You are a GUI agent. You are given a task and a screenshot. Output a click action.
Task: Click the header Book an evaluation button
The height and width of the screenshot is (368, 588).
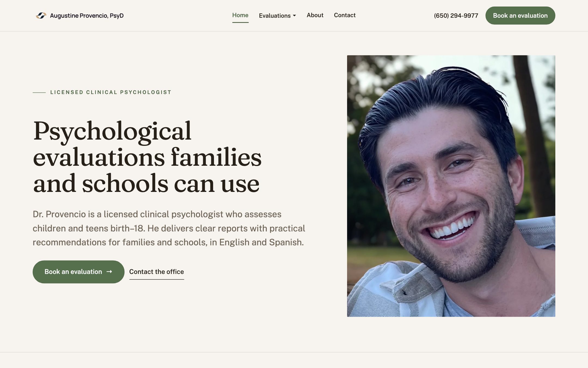tap(520, 16)
